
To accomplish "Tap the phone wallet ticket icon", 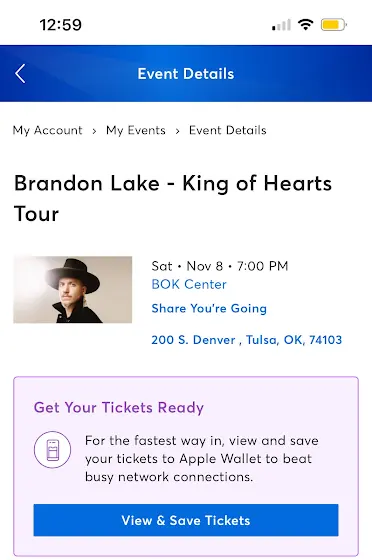I will pyautogui.click(x=52, y=450).
